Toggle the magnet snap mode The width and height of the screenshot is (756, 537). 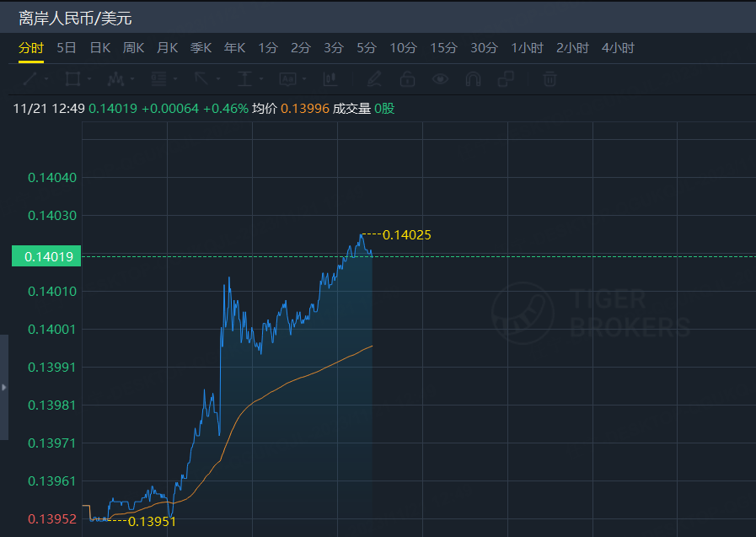[473, 78]
